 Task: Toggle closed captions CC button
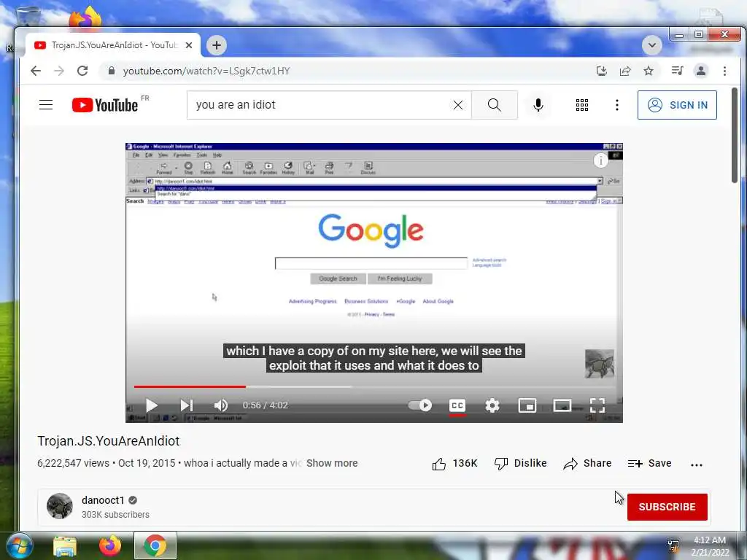pyautogui.click(x=457, y=405)
